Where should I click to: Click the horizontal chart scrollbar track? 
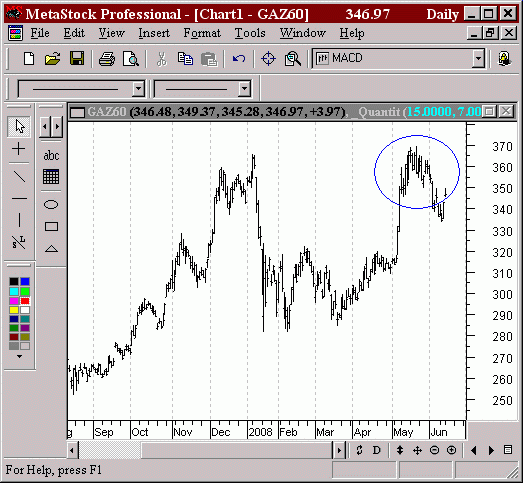(x=205, y=450)
